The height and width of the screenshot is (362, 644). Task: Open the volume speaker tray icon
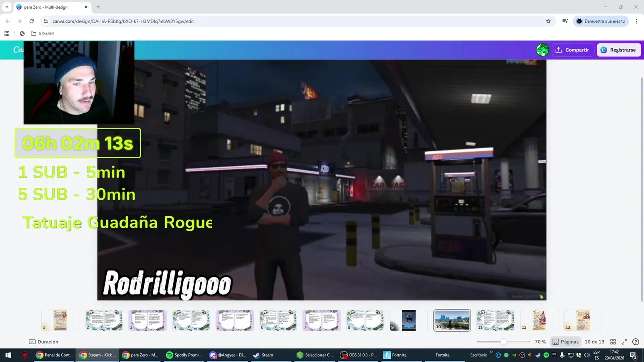586,355
